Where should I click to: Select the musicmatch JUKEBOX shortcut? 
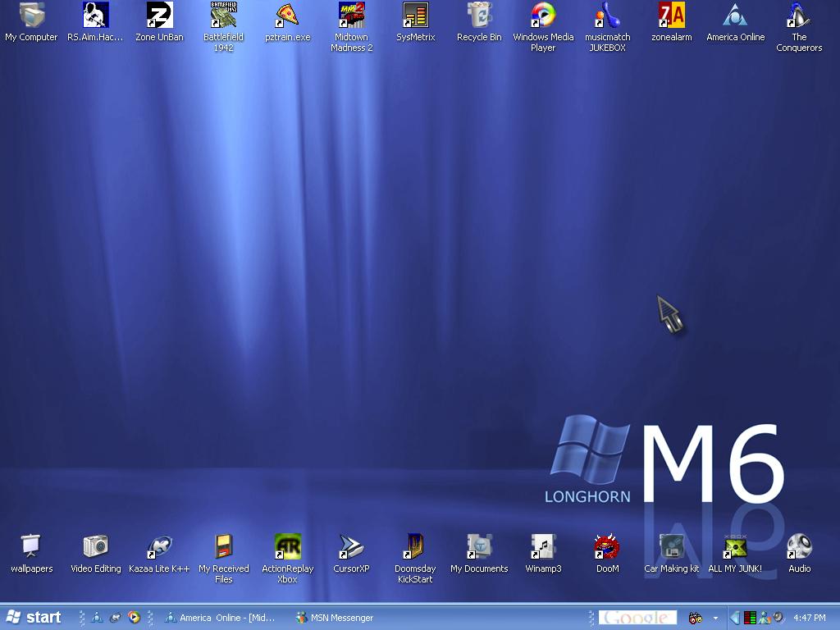[607, 16]
